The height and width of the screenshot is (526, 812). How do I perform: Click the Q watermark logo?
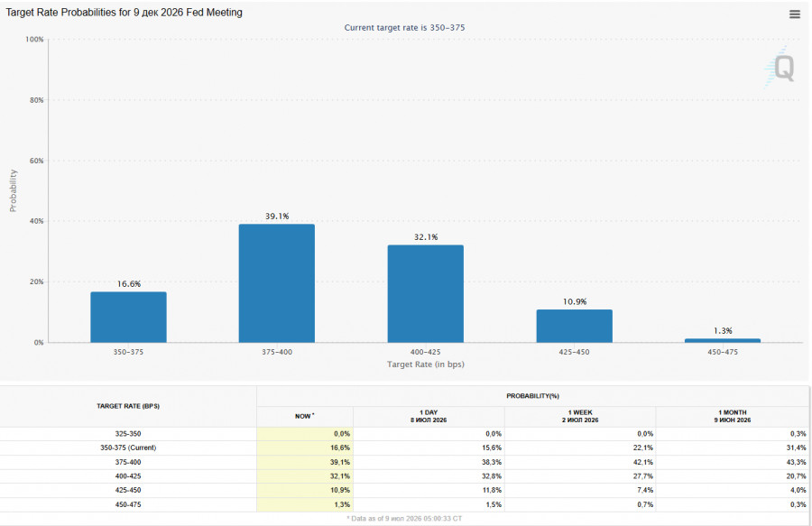(x=781, y=68)
